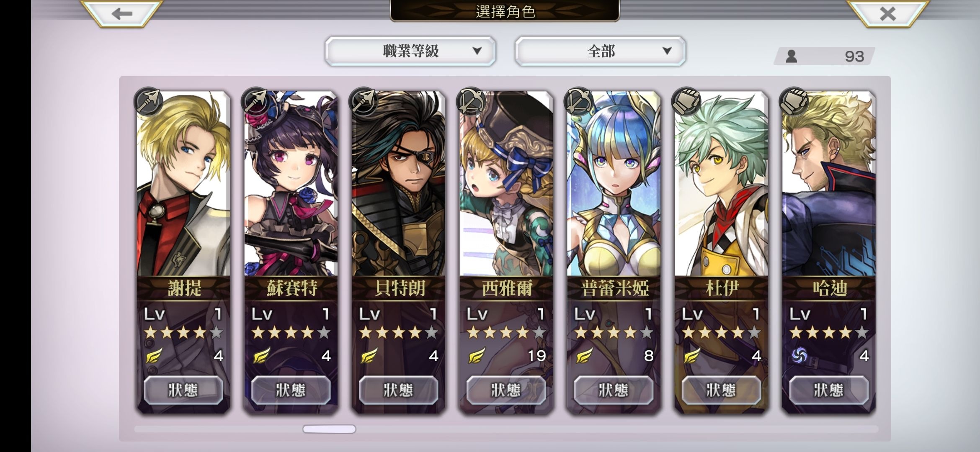Click the swirl element icon on 哈迪's card
This screenshot has height=452, width=980.
tap(799, 356)
